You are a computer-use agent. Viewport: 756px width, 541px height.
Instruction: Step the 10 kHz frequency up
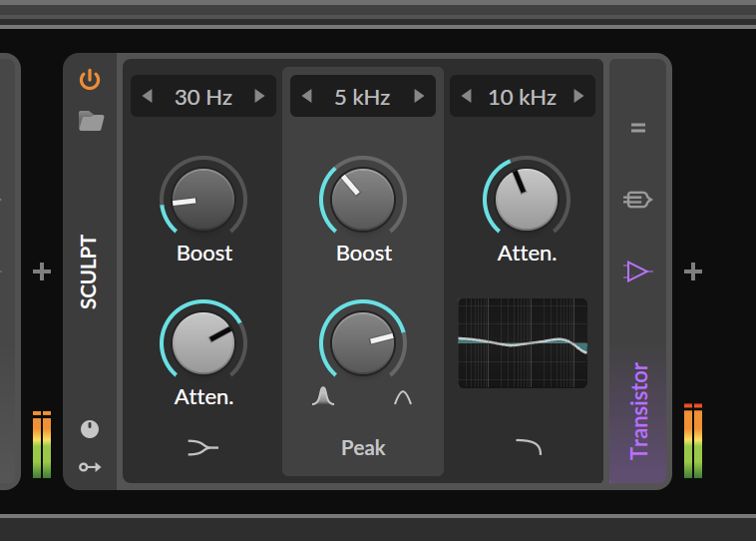(x=578, y=97)
